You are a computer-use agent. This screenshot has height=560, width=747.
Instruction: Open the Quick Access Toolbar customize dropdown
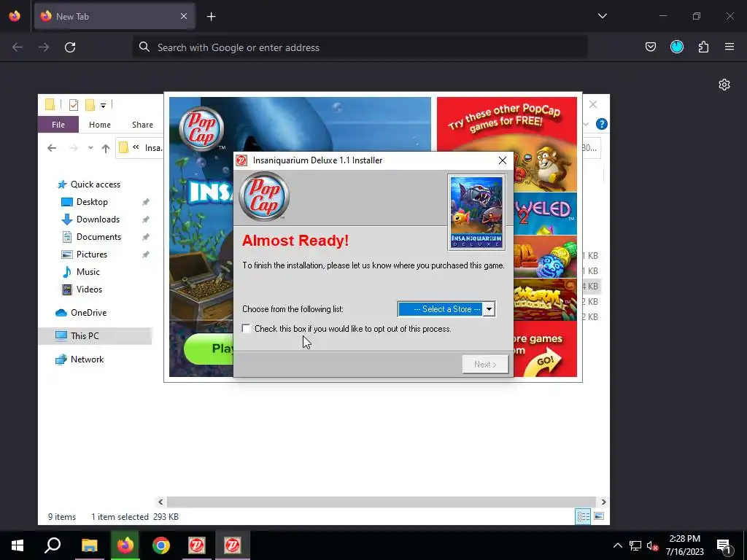click(x=103, y=105)
